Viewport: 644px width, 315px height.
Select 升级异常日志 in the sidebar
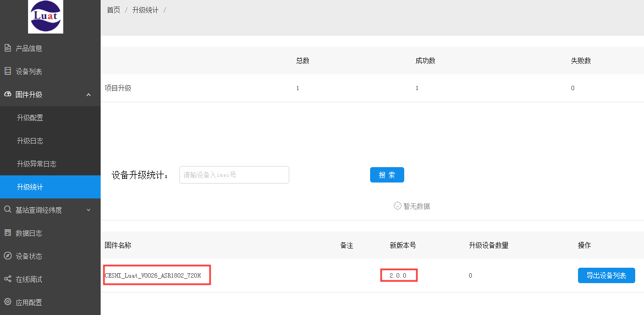[50, 164]
